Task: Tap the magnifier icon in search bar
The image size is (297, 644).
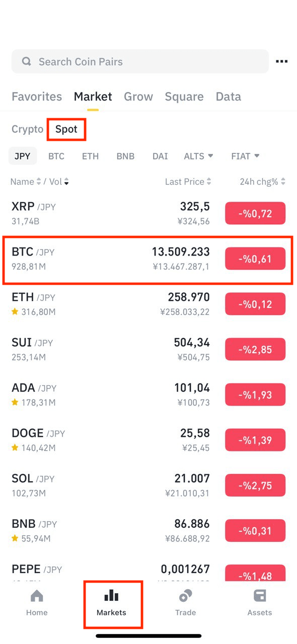Action: click(x=27, y=62)
